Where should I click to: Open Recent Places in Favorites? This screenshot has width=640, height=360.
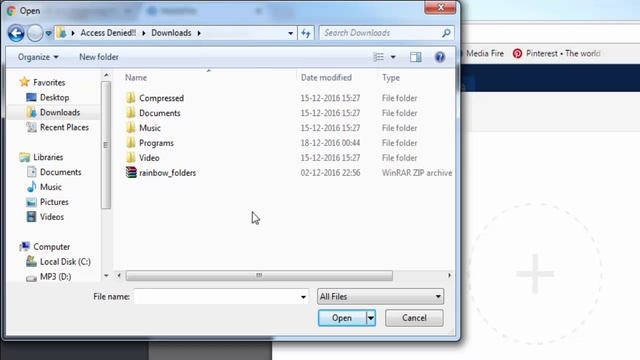point(64,127)
